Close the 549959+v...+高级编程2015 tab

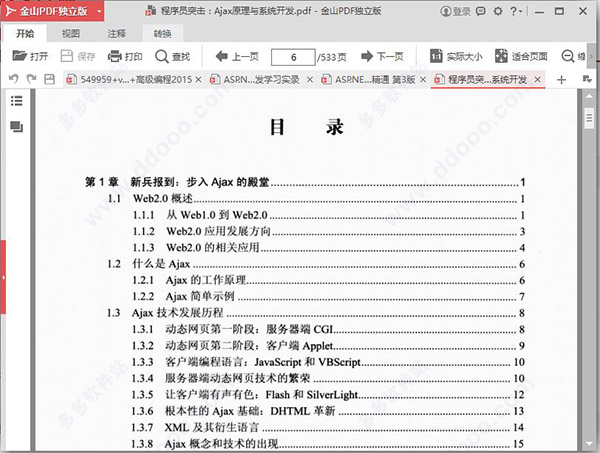click(198, 80)
